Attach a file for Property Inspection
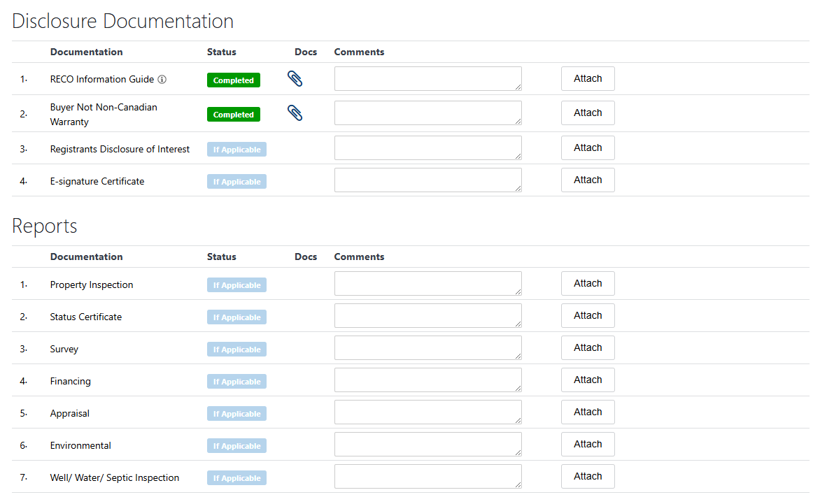This screenshot has width=827, height=504. point(588,283)
